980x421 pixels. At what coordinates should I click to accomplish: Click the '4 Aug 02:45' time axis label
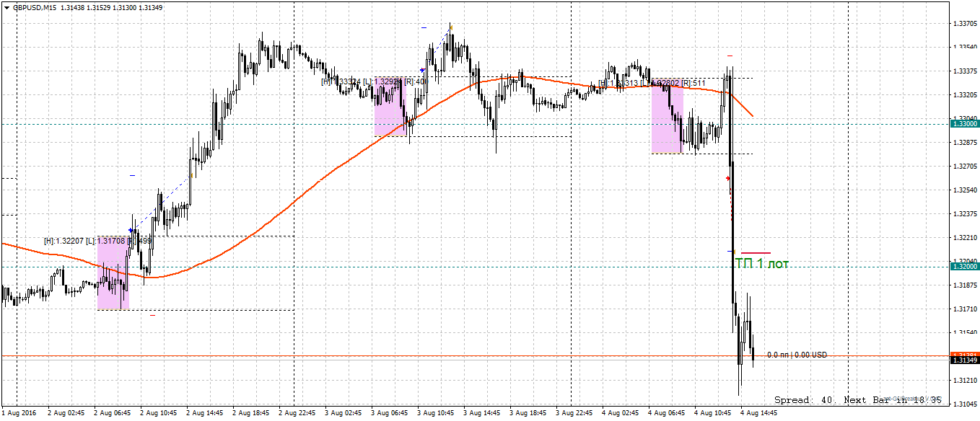pyautogui.click(x=621, y=413)
